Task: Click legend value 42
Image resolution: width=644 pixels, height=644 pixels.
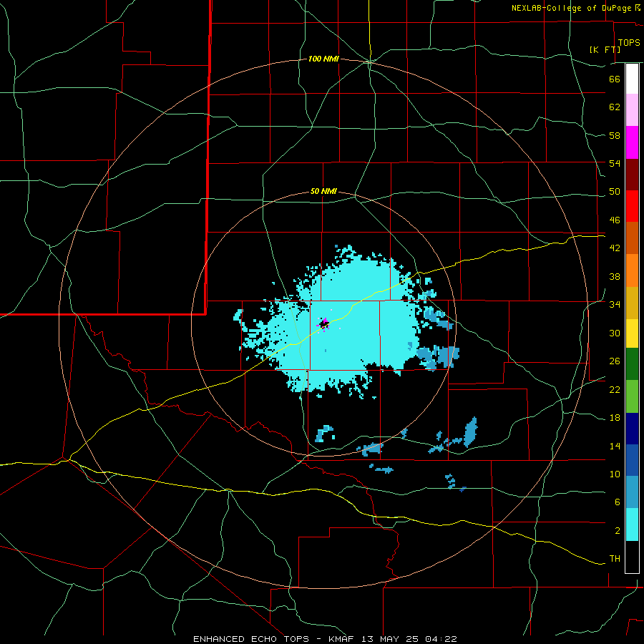Action: point(615,248)
